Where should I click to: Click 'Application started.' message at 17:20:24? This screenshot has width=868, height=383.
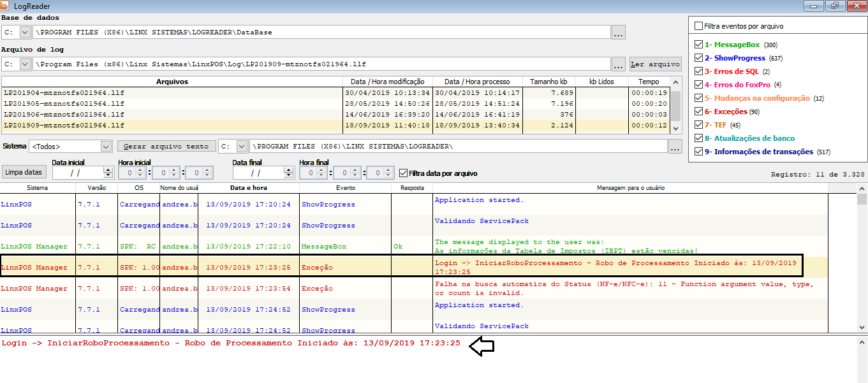click(479, 200)
